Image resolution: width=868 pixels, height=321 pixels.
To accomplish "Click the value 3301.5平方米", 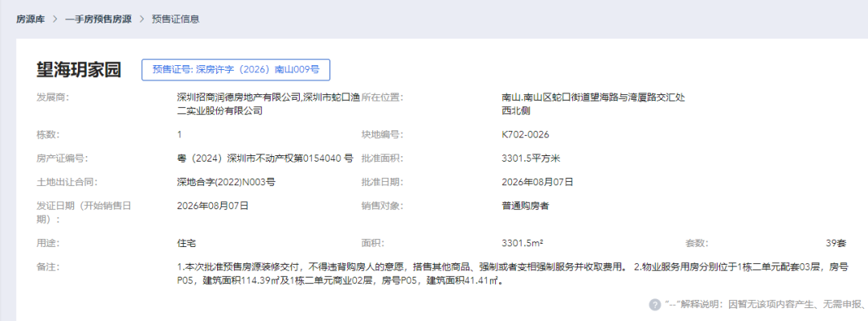I will click(x=531, y=158).
